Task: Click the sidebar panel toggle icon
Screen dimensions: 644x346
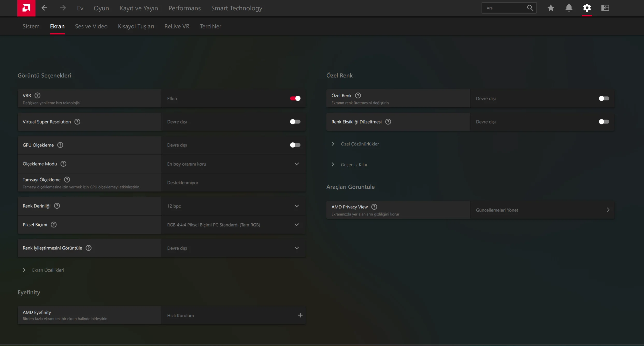Action: pos(605,8)
